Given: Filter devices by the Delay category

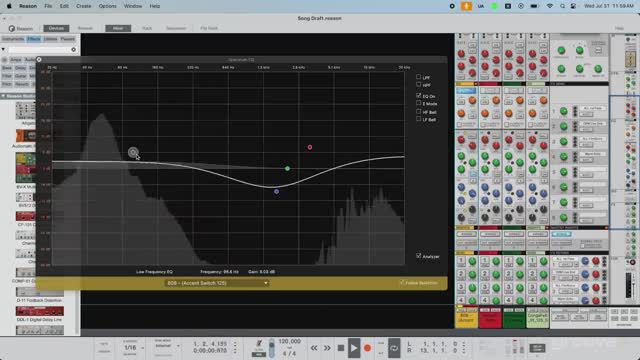Looking at the screenshot, I should pyautogui.click(x=20, y=68).
